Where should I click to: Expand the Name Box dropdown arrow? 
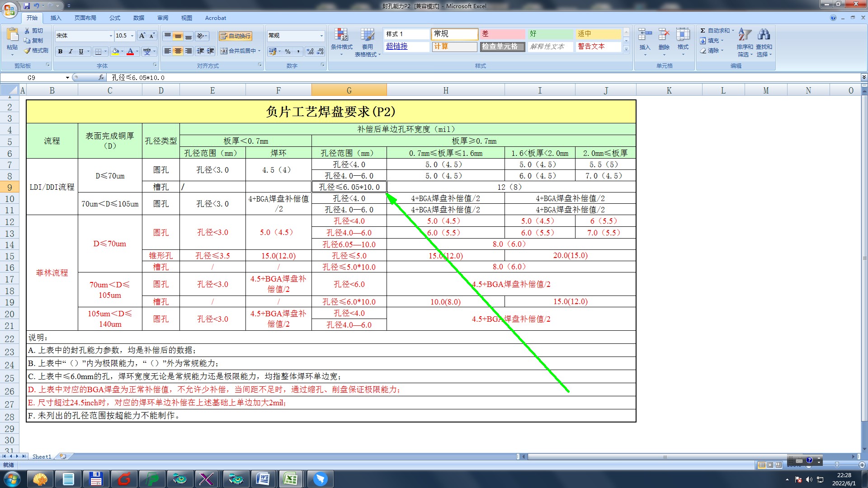coord(67,78)
